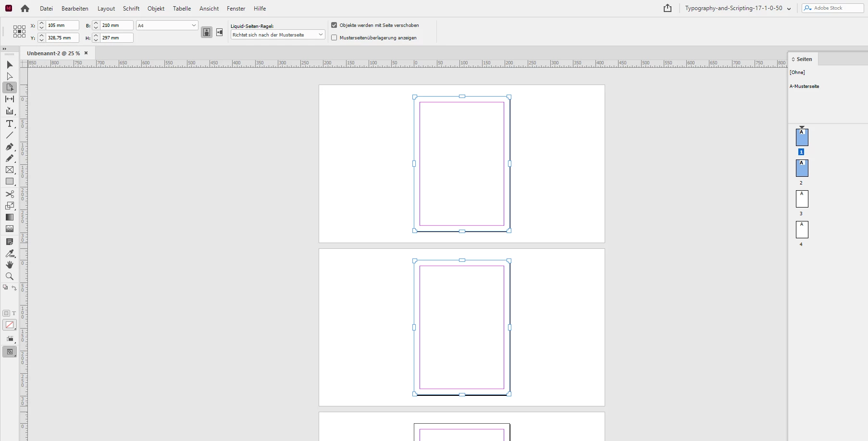Image resolution: width=868 pixels, height=441 pixels.
Task: Switch the screen view mode button
Action: pyautogui.click(x=10, y=352)
